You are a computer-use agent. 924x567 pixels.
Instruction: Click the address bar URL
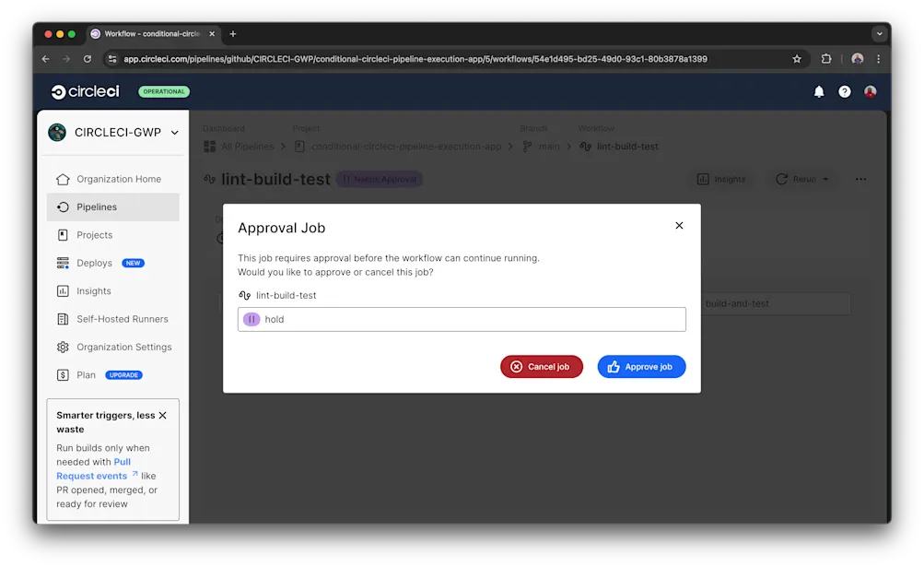415,59
